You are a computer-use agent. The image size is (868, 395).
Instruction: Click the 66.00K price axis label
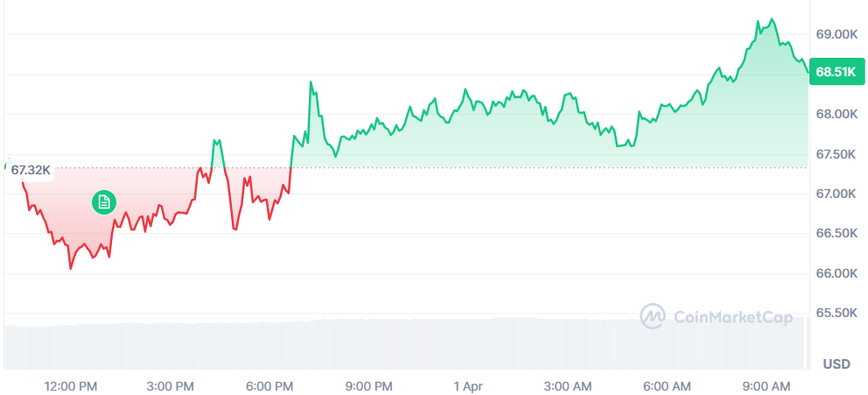(x=836, y=273)
